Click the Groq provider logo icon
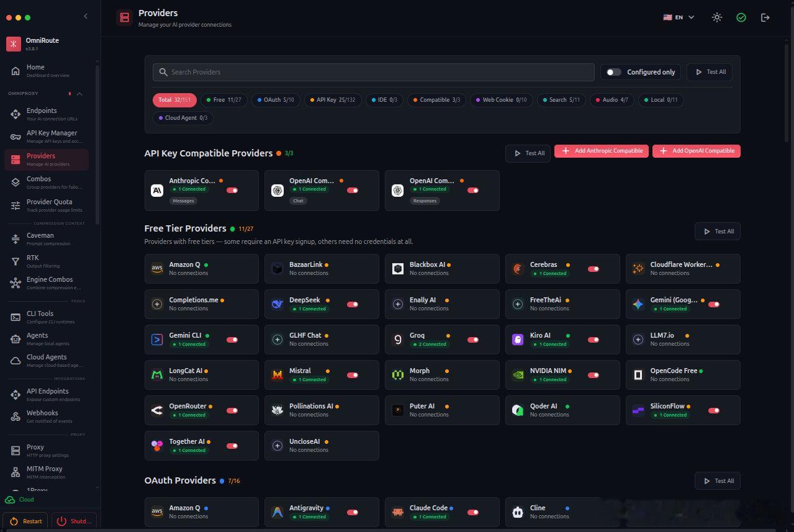794x532 pixels. 398,340
